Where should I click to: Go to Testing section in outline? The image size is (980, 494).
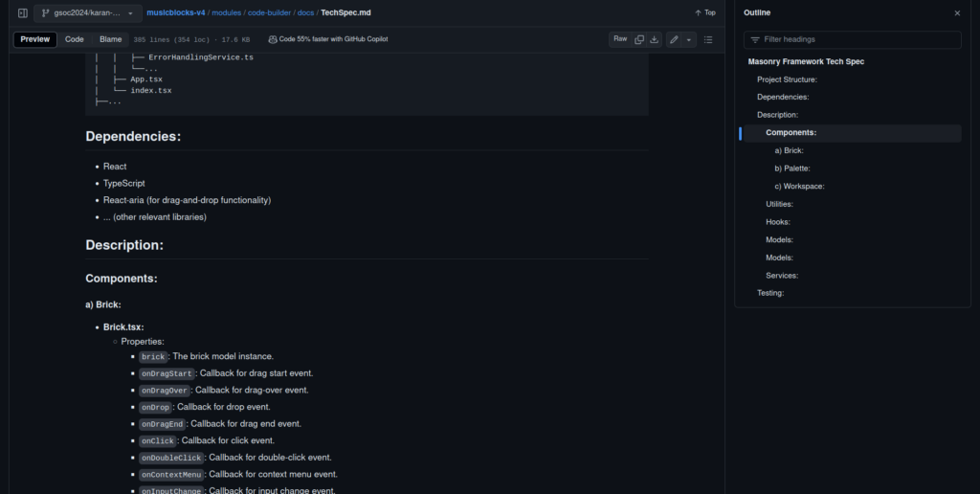[x=770, y=293]
